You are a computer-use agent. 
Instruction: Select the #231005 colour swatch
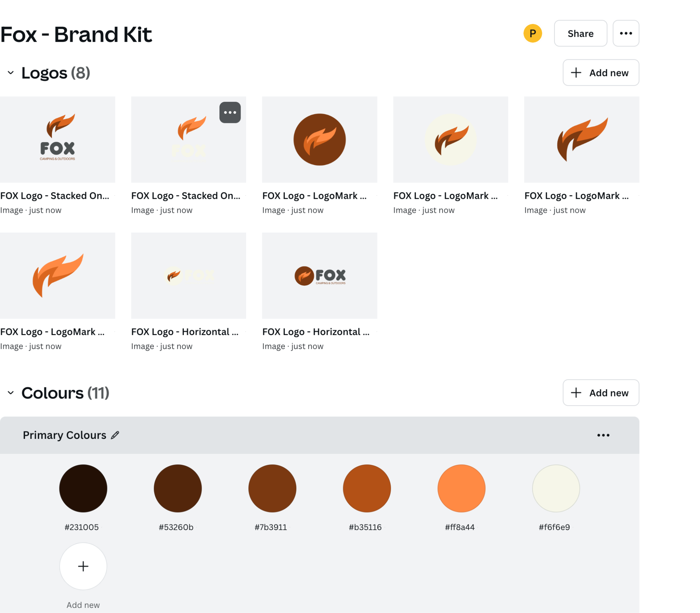pos(83,488)
